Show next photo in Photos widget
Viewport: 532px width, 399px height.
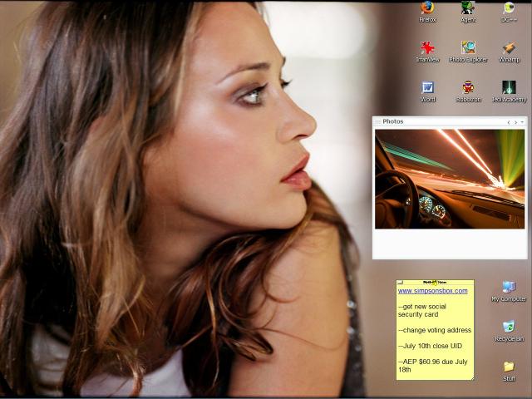point(515,122)
